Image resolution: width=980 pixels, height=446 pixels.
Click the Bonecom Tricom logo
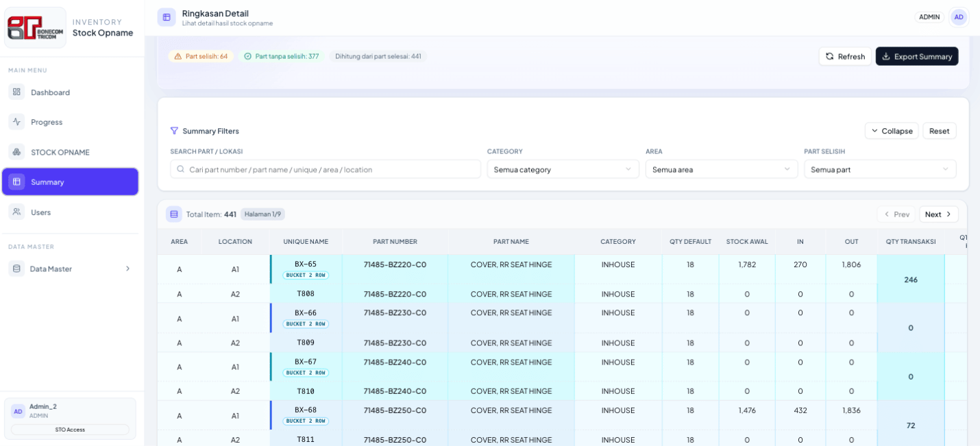[x=36, y=27]
